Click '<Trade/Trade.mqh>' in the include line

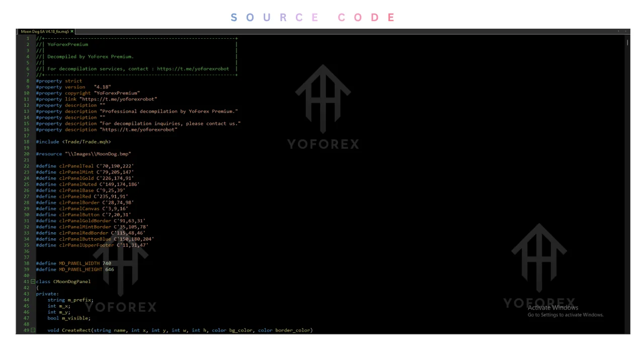87,142
